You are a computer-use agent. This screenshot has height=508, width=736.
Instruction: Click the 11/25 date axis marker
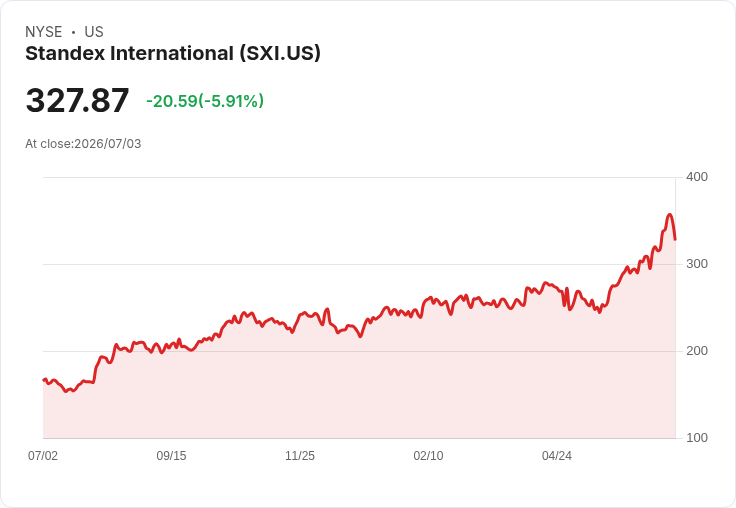pyautogui.click(x=300, y=456)
